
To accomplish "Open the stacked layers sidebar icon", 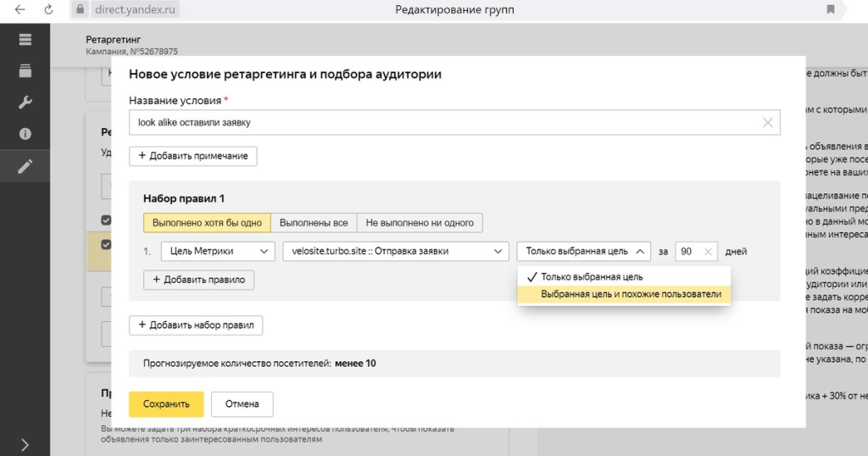I will [25, 70].
